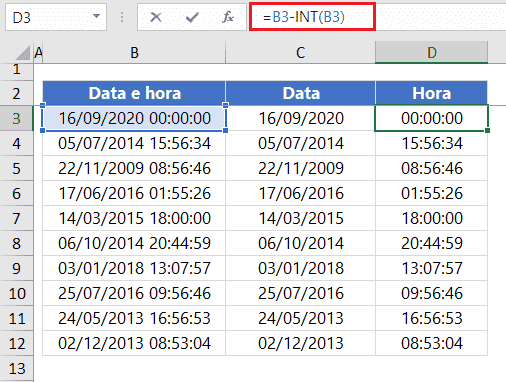
Task: Select Data cell 02/12/2013
Action: click(300, 343)
